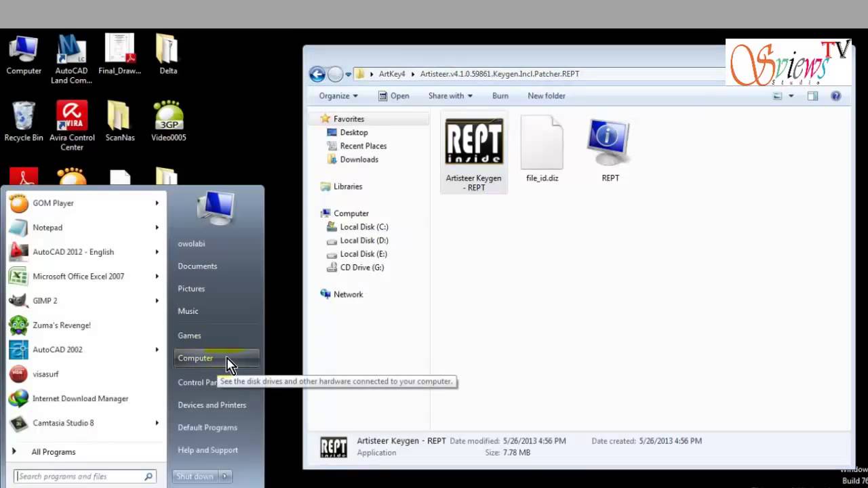Open the Shut down options arrow

pyautogui.click(x=225, y=476)
